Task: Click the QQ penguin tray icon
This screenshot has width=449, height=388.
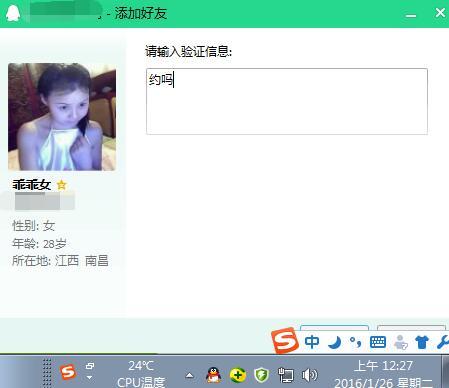Action: (x=213, y=375)
